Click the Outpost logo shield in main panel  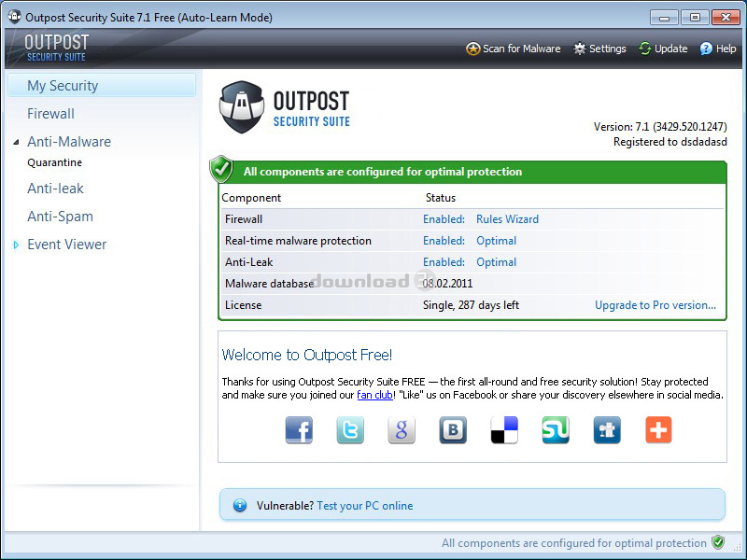coord(242,107)
